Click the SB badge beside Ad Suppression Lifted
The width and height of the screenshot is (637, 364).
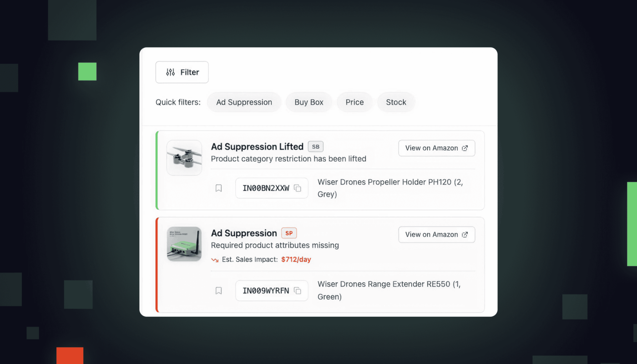(315, 147)
